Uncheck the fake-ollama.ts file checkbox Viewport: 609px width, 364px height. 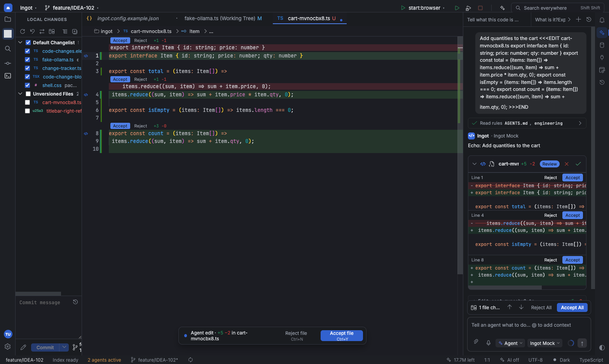[28, 60]
